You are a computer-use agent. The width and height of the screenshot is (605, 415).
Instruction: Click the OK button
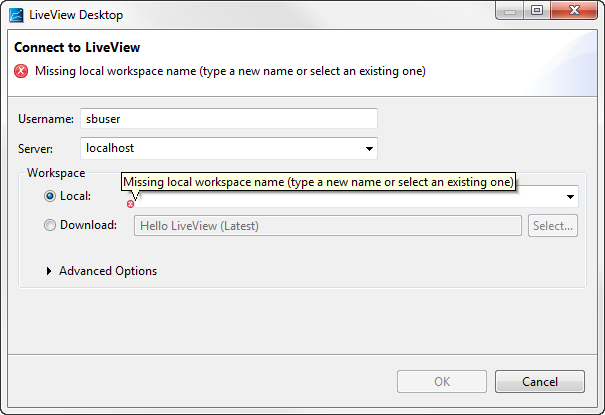(x=441, y=381)
